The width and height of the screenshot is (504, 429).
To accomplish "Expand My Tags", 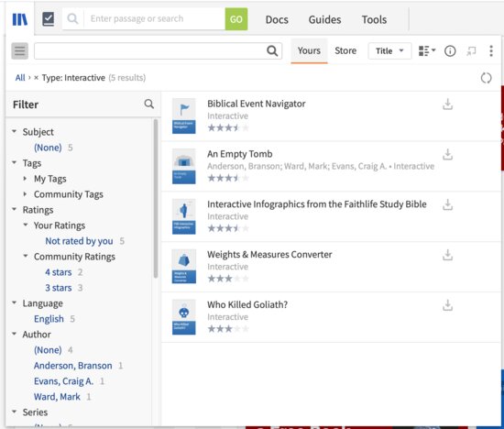I will click(25, 178).
